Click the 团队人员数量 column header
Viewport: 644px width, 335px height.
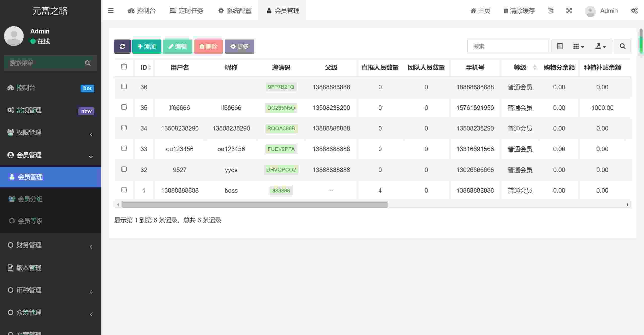(426, 67)
